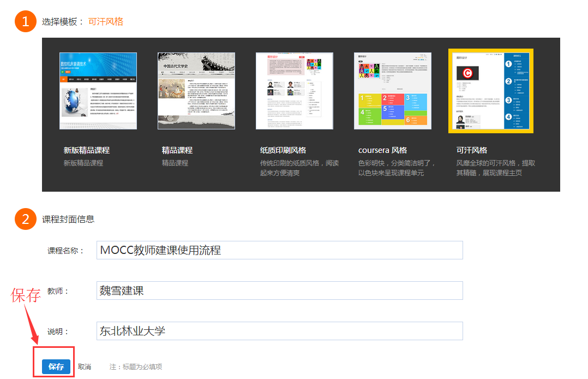The height and width of the screenshot is (379, 588).
Task: Click the highlighted 可汗风格 template thumbnail
Action: pos(490,91)
